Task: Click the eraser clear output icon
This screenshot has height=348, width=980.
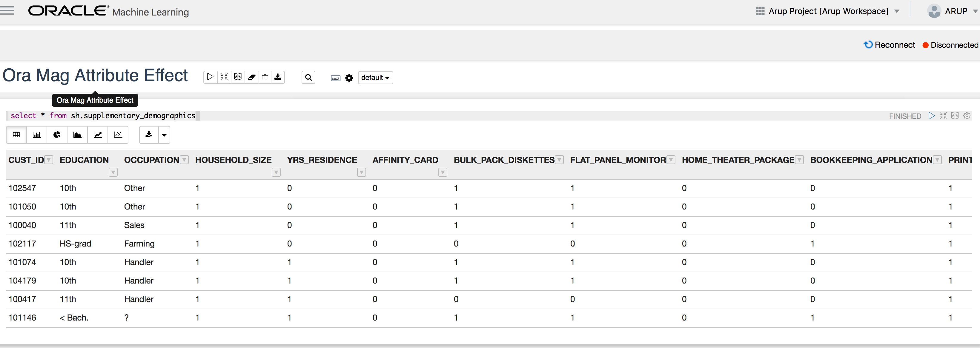Action: point(251,77)
